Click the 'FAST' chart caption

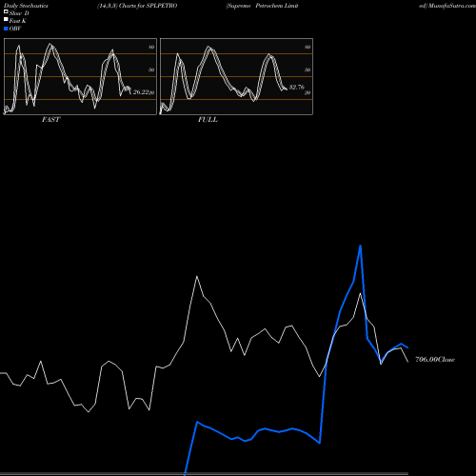click(50, 120)
